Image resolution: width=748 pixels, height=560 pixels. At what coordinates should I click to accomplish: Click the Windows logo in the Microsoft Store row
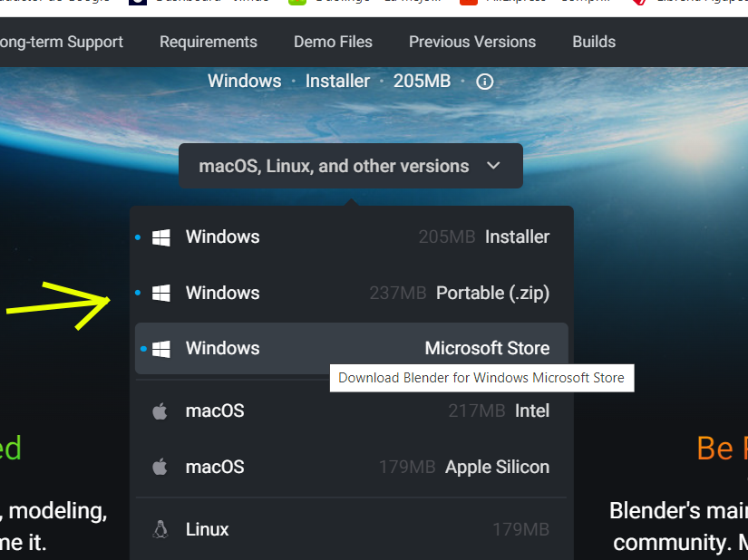pyautogui.click(x=161, y=349)
